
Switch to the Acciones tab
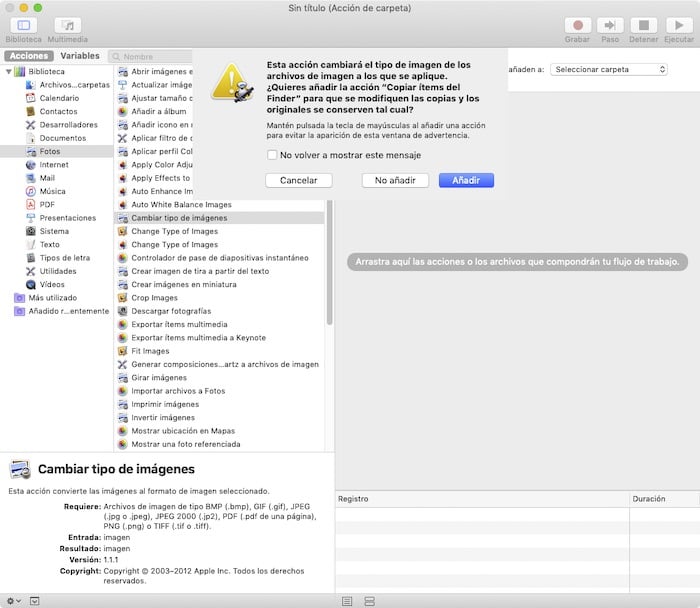click(x=28, y=56)
